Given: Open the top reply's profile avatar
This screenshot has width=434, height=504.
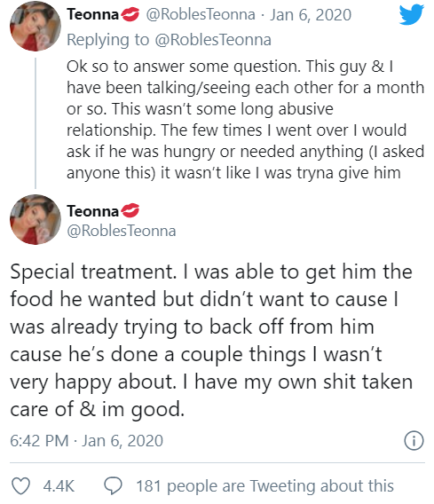Looking at the screenshot, I should (36, 26).
